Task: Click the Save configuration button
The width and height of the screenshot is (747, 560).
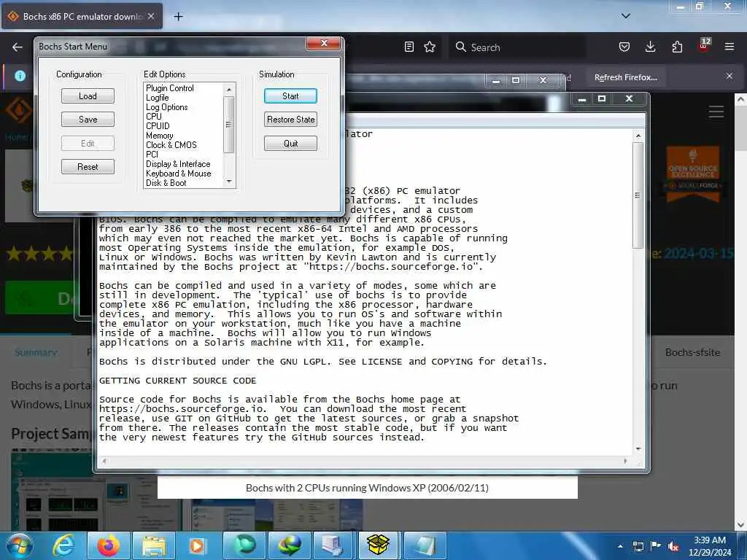Action: coord(88,119)
